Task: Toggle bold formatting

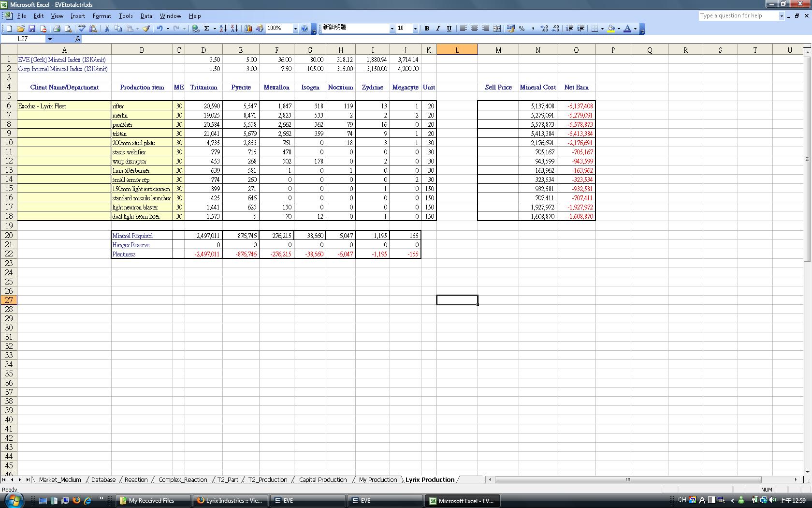Action: tap(427, 29)
